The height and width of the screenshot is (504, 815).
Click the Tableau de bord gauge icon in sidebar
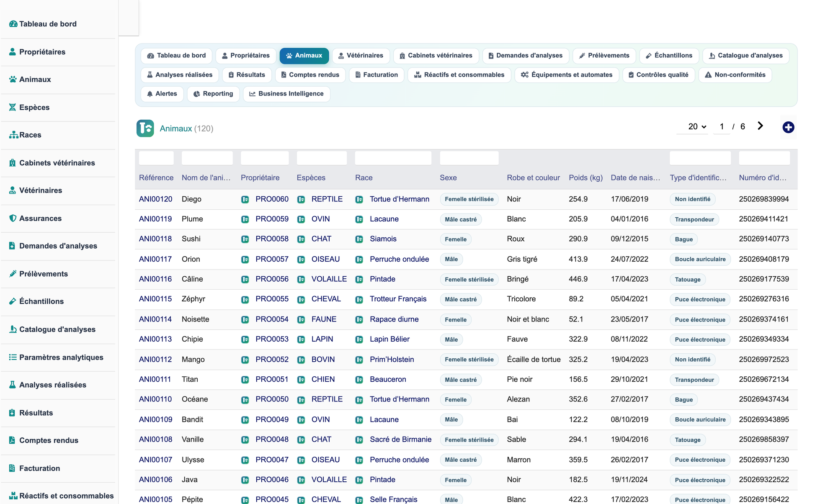(x=13, y=24)
